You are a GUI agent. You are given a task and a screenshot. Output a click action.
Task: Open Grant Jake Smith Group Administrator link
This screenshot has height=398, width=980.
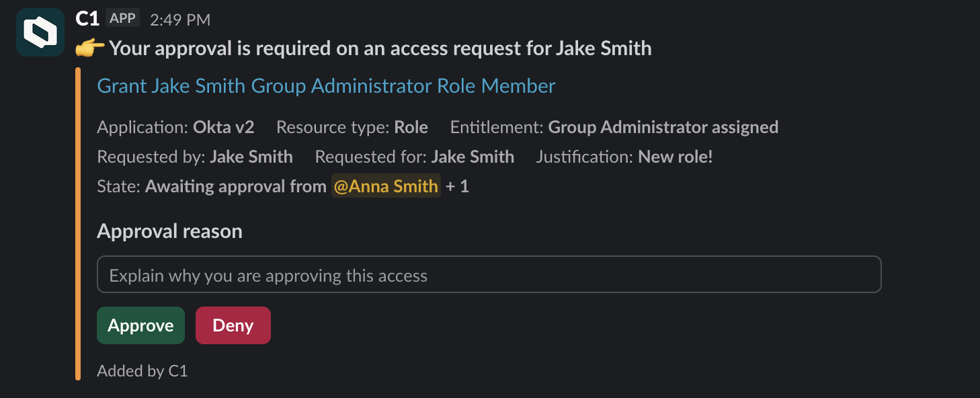tap(326, 86)
